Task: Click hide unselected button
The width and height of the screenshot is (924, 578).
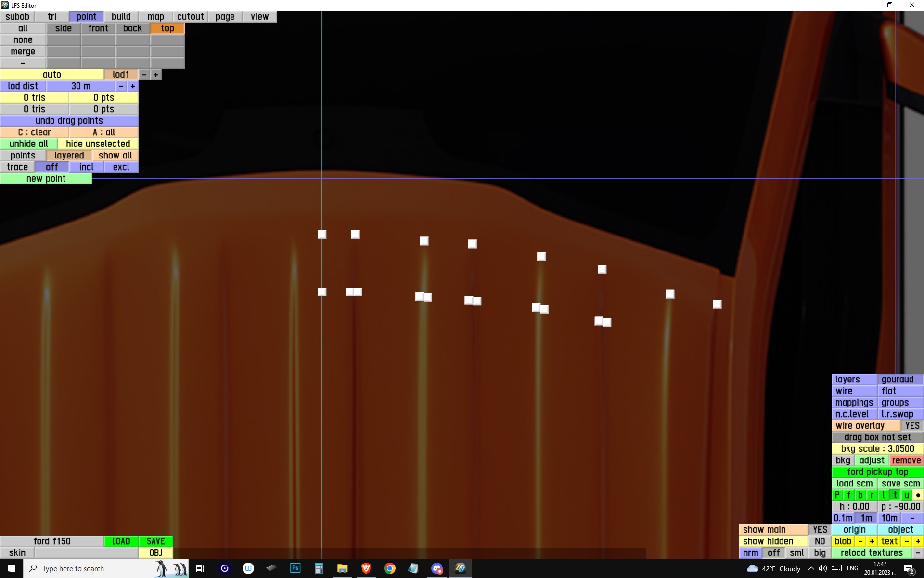Action: pyautogui.click(x=98, y=144)
